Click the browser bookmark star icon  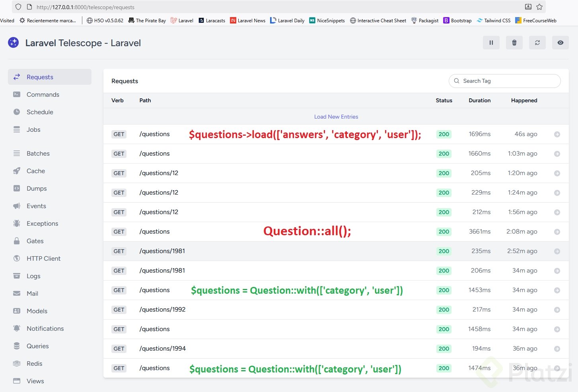pos(539,7)
